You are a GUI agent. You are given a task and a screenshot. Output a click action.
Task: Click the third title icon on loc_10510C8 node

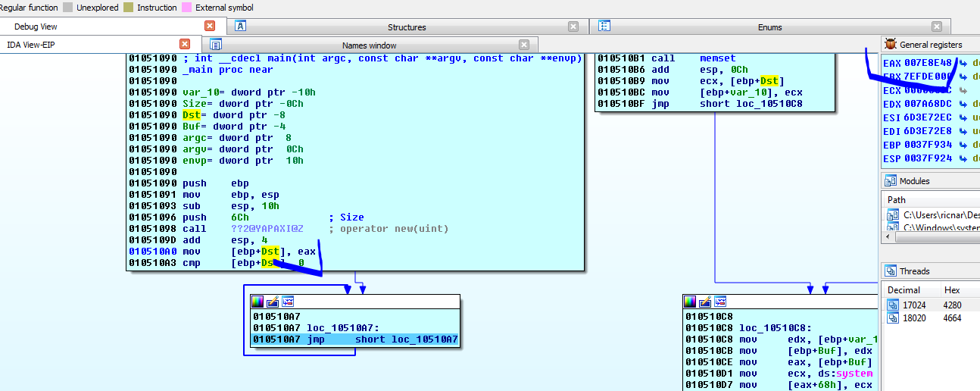coord(719,302)
